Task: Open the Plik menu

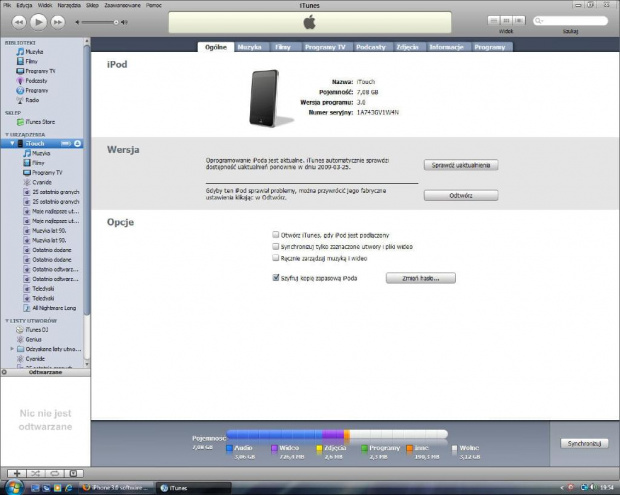Action: click(7, 5)
